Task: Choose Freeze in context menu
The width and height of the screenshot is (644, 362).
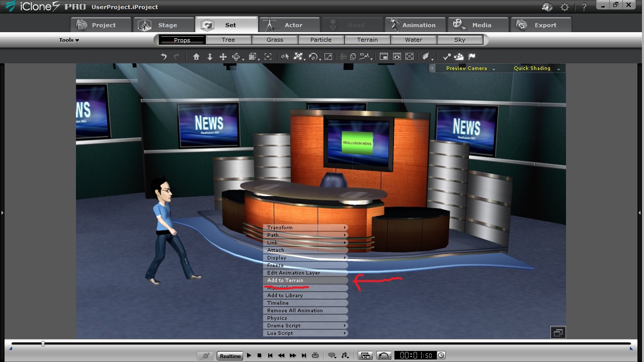Action: (305, 265)
